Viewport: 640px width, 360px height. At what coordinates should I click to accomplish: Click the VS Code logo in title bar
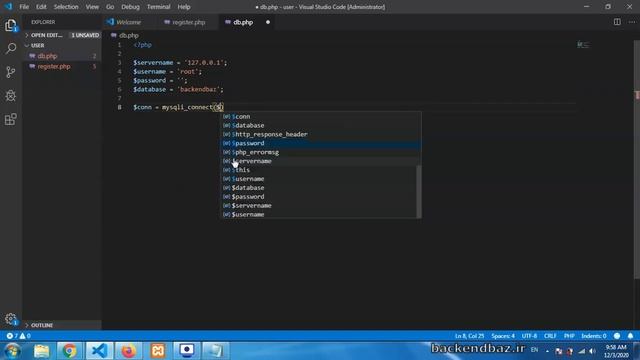click(x=8, y=7)
